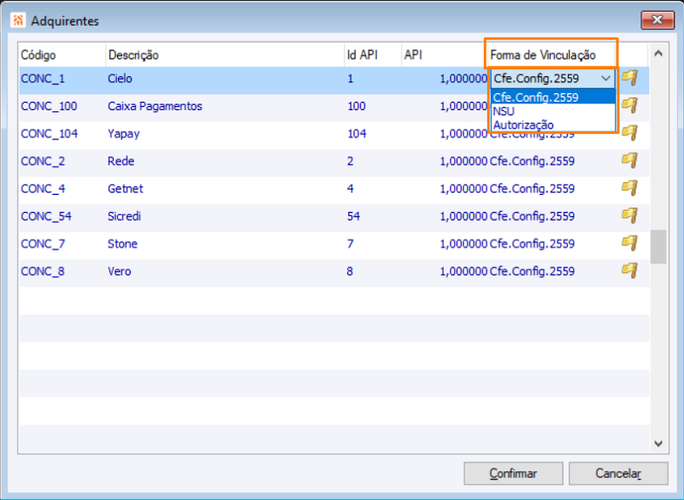
Task: Click the flag icon beside Rede
Action: (629, 160)
